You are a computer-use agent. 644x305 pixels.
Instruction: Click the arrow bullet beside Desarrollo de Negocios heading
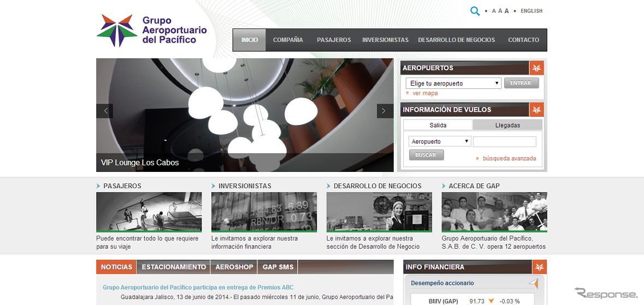[329, 186]
